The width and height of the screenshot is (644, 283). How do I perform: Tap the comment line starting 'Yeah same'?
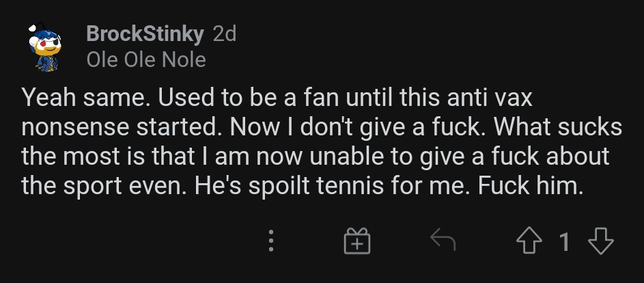[x=277, y=98]
